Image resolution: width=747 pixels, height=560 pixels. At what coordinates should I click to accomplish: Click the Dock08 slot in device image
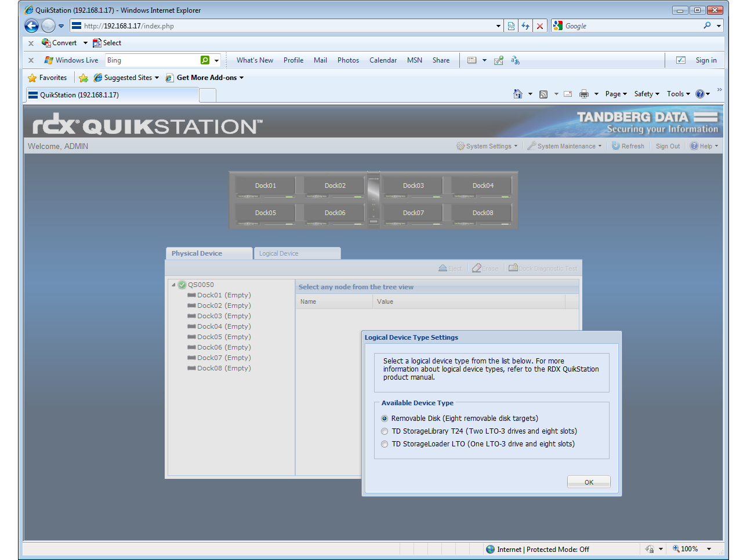coord(483,213)
